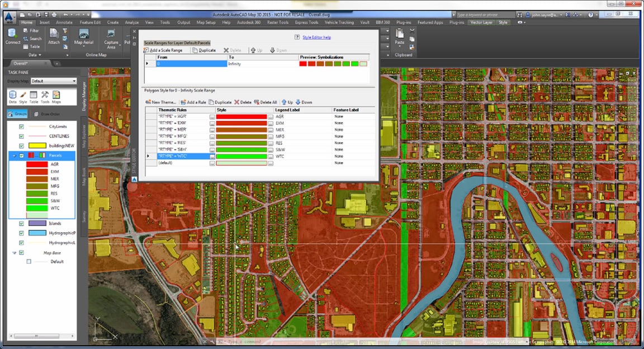Open expression builder for RES rule
The image size is (644, 349).
(x=212, y=144)
